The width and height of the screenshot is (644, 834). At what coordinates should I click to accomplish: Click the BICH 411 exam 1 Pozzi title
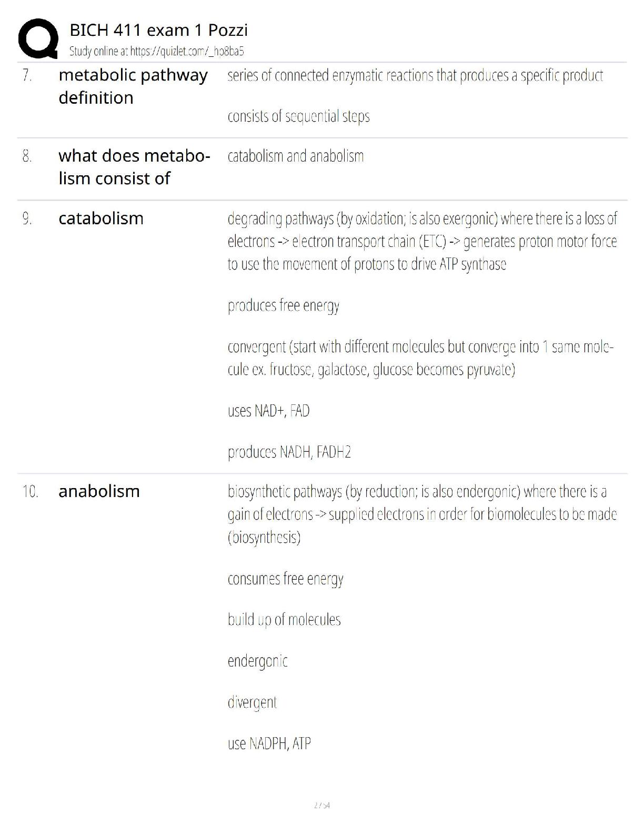(x=158, y=30)
